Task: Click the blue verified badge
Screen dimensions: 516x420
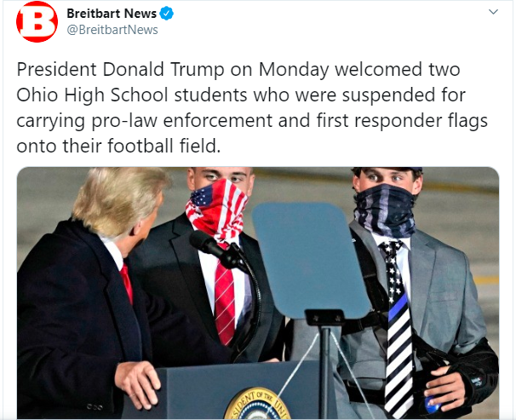Action: click(x=167, y=14)
